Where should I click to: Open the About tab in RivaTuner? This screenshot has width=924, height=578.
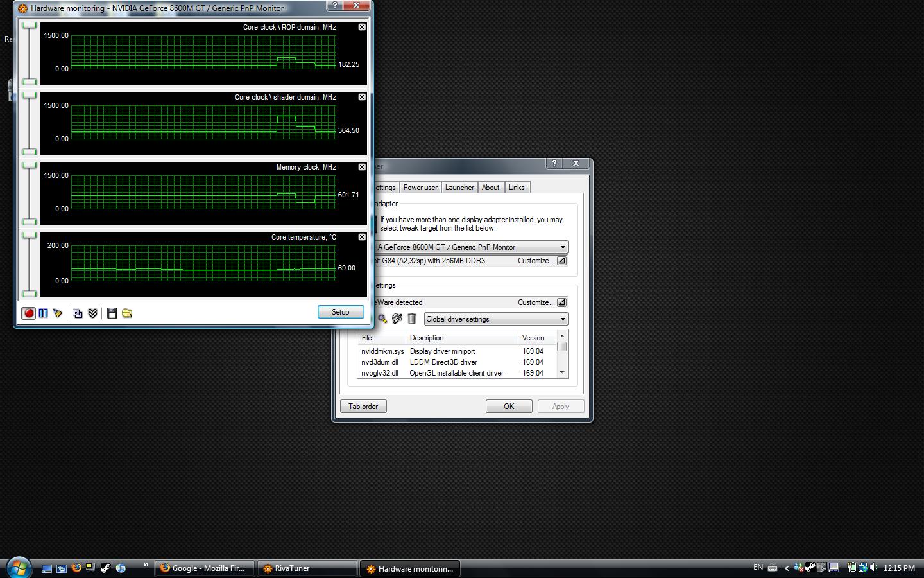[491, 188]
